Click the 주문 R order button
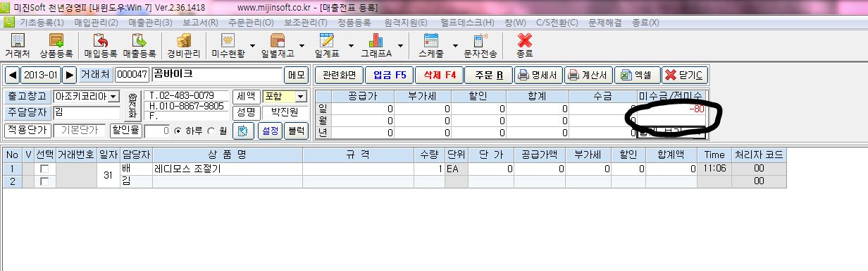The image size is (868, 271). point(488,75)
